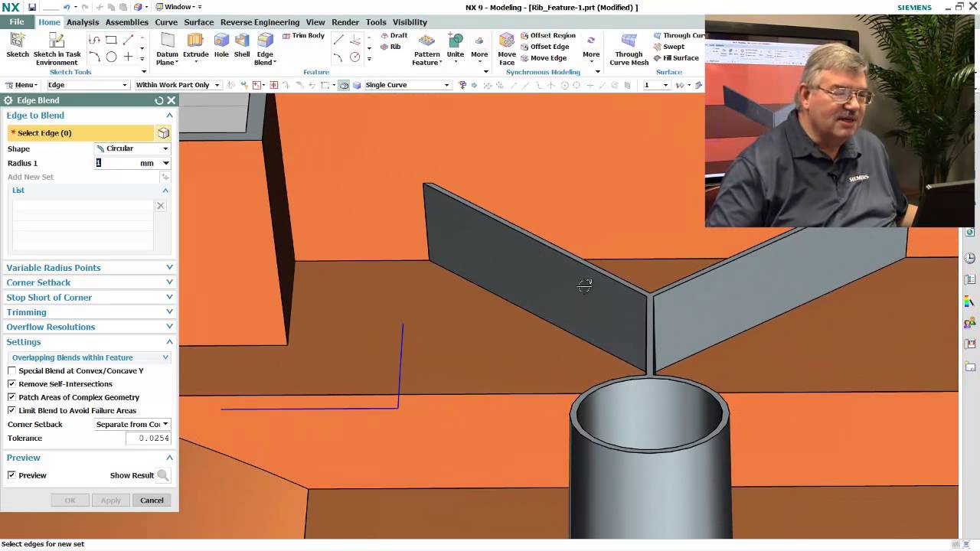Expand Stop Short of Corner section
This screenshot has width=980, height=551.
point(90,297)
